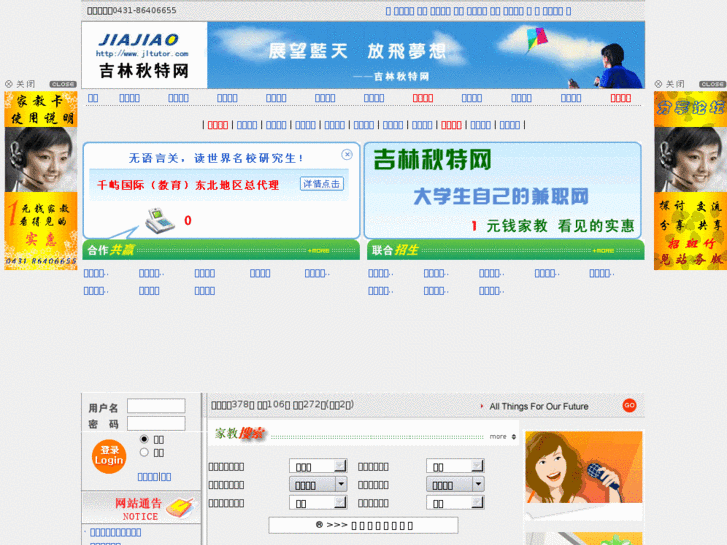
Task: Click the phone number 0431-86406655 at top
Action: [145, 10]
